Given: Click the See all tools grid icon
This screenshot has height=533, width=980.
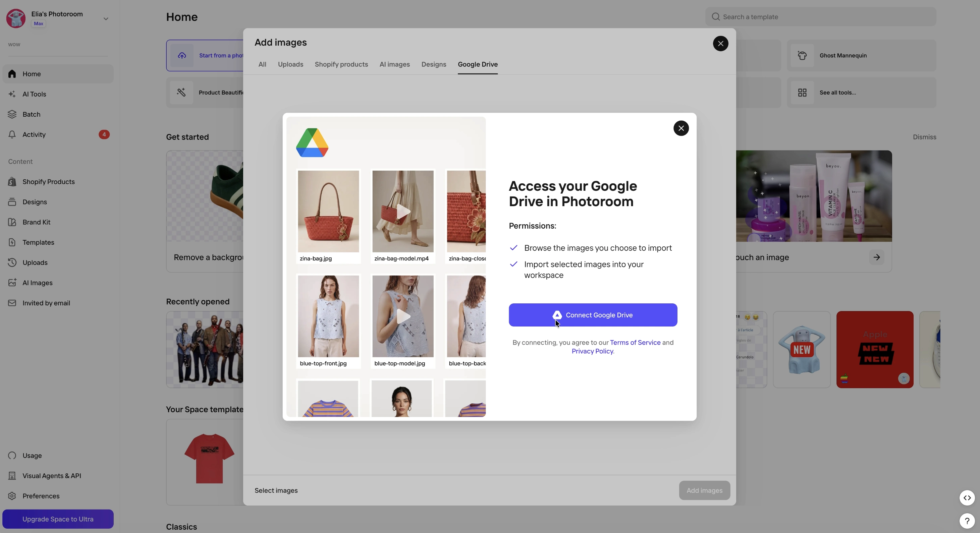Looking at the screenshot, I should click(802, 93).
